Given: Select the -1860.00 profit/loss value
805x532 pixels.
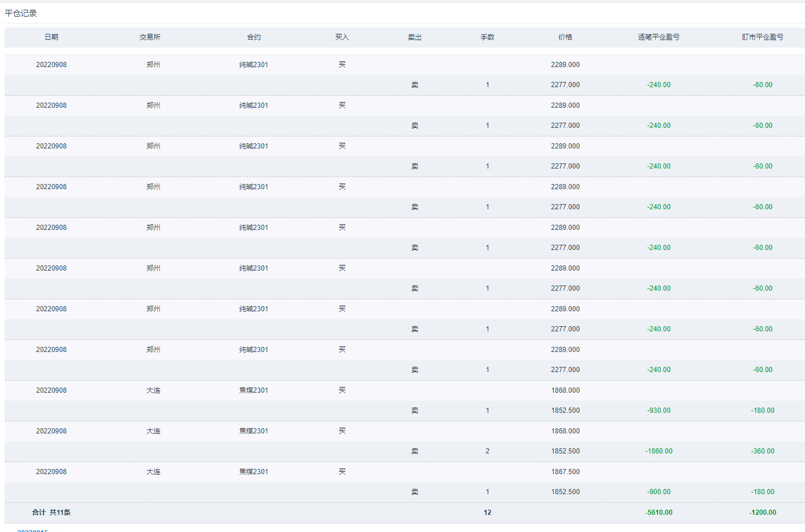Looking at the screenshot, I should 659,451.
